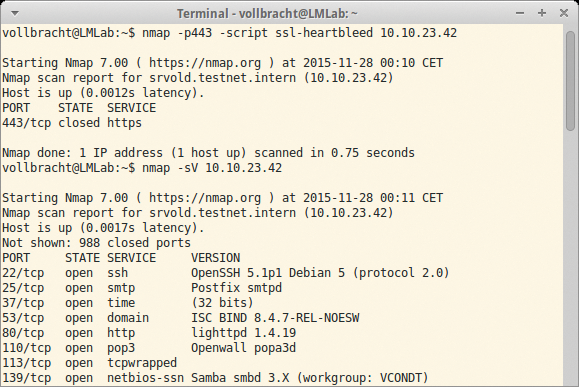This screenshot has width=579, height=387.
Task: Maximize the terminal using the plus icon
Action: 542,13
